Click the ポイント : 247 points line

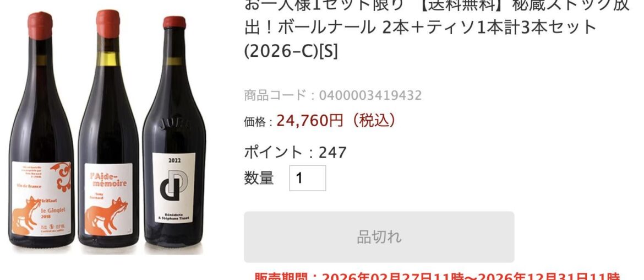295,153
